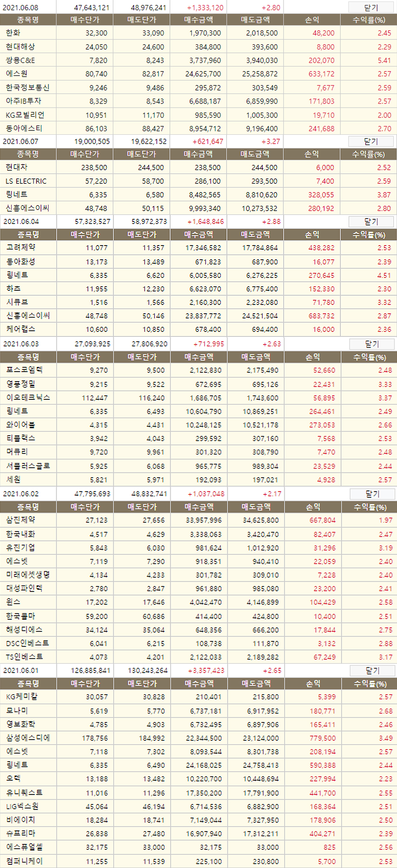The height and width of the screenshot is (868, 397).
Task: Click stock name 해성디에스
Action: pos(24,630)
